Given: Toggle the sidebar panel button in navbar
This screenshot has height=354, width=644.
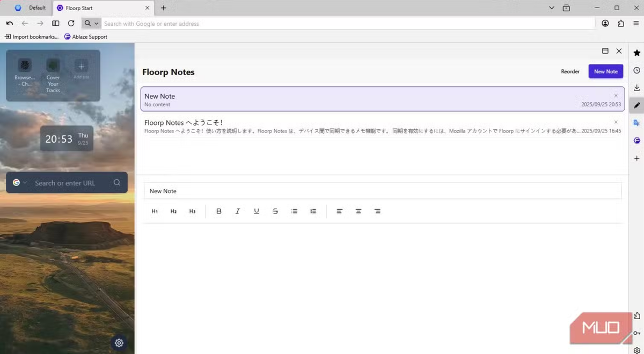Looking at the screenshot, I should point(56,24).
